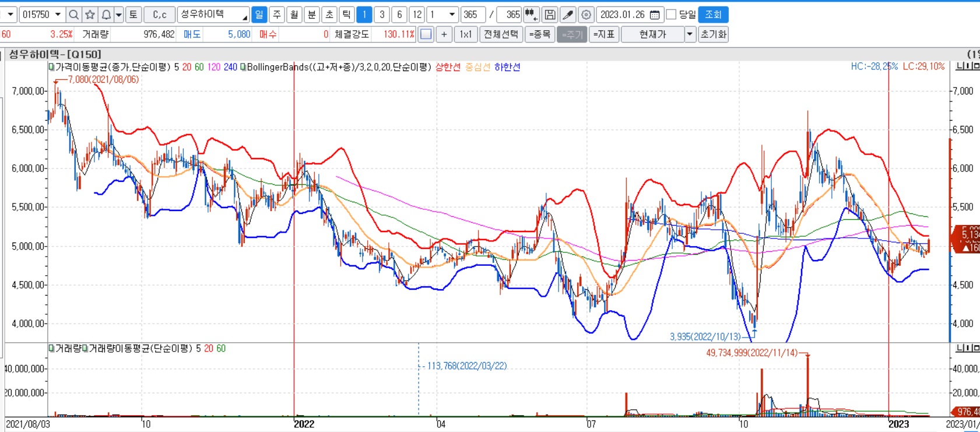Choose the 3 interval preset
The height and width of the screenshot is (432, 980).
[382, 15]
